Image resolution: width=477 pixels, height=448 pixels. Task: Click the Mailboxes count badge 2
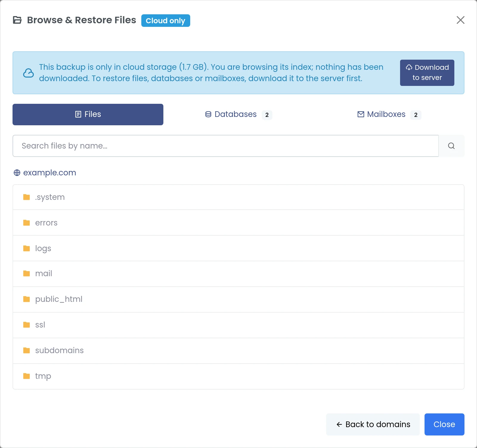pyautogui.click(x=416, y=115)
